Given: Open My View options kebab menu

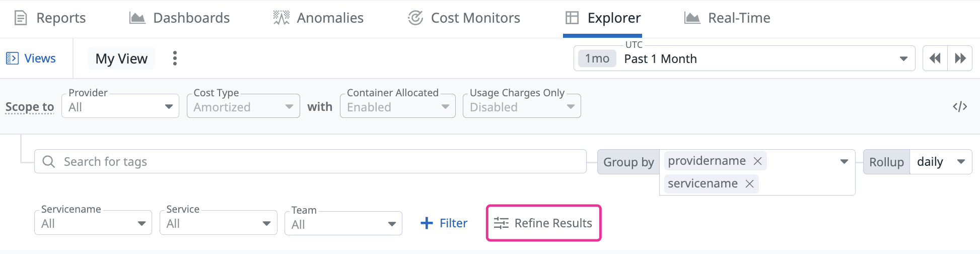Looking at the screenshot, I should pos(175,58).
